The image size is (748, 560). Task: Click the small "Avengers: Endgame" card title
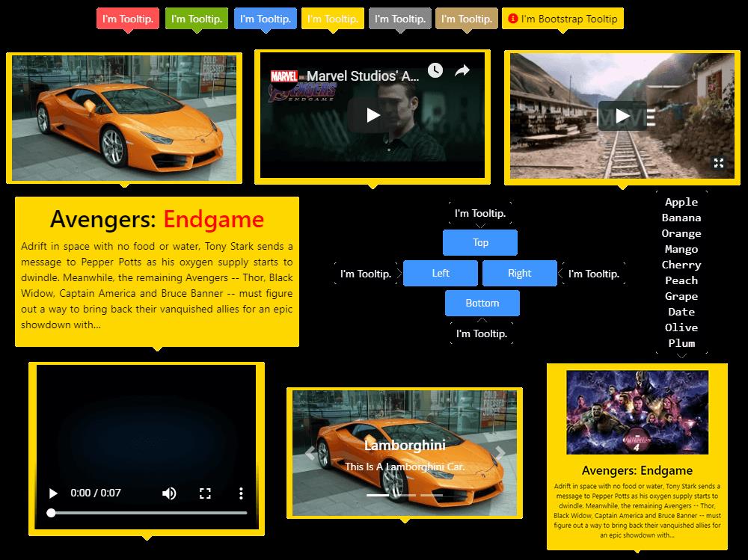(x=637, y=470)
